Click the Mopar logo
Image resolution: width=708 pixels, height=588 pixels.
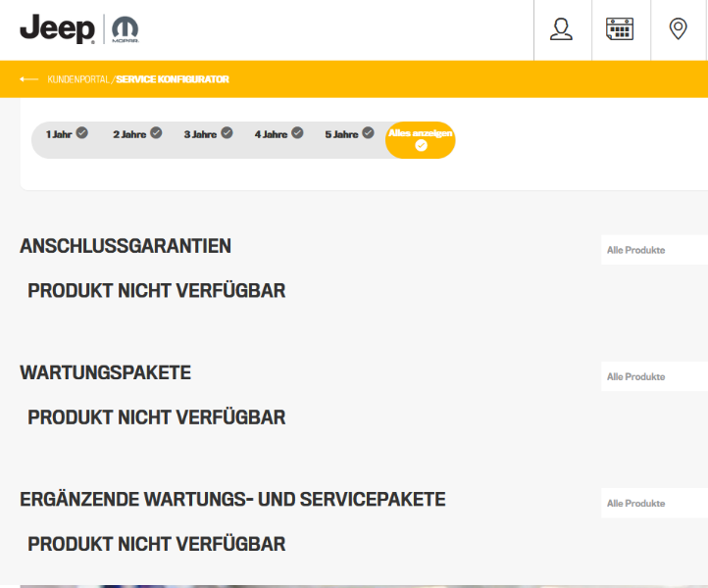[x=126, y=29]
